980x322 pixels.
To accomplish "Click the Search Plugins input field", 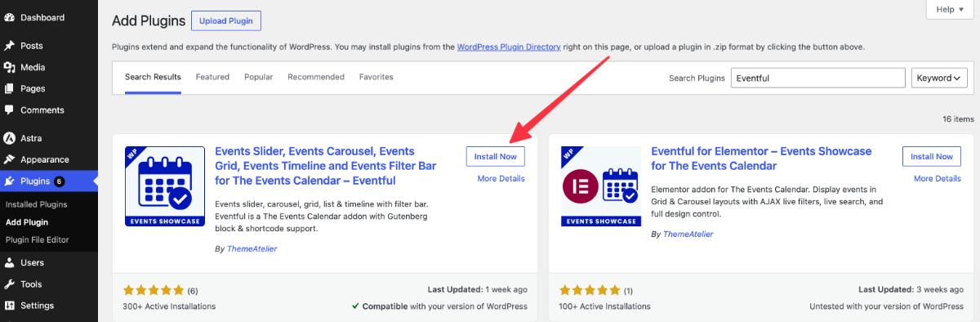I will pyautogui.click(x=817, y=78).
